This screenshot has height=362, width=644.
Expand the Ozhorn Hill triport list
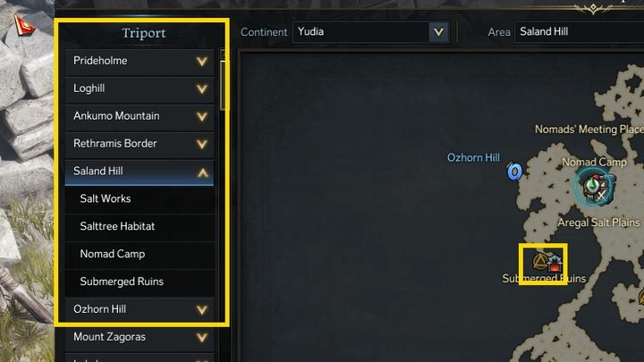[202, 310]
